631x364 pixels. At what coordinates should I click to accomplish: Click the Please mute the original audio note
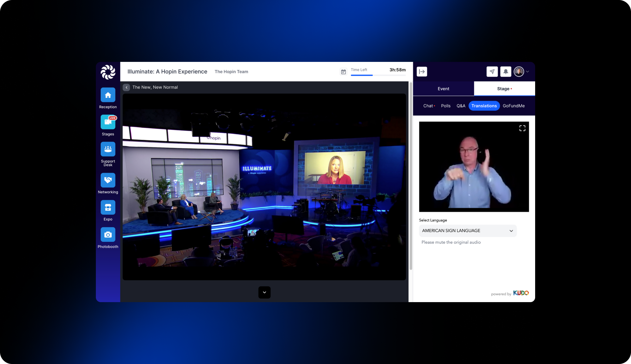[x=451, y=242]
